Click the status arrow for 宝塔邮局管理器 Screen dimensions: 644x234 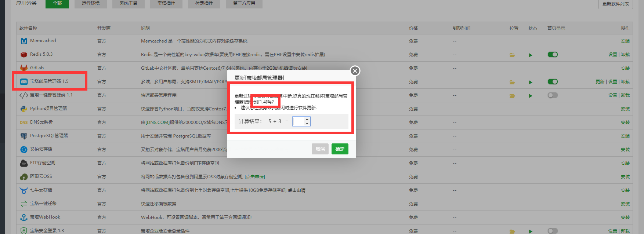coord(531,82)
